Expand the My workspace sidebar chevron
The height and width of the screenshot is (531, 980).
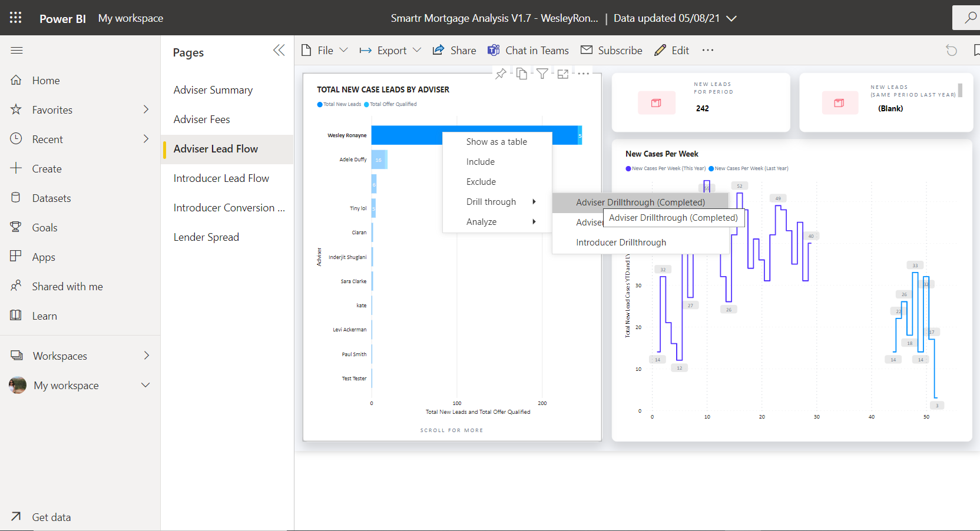point(145,385)
